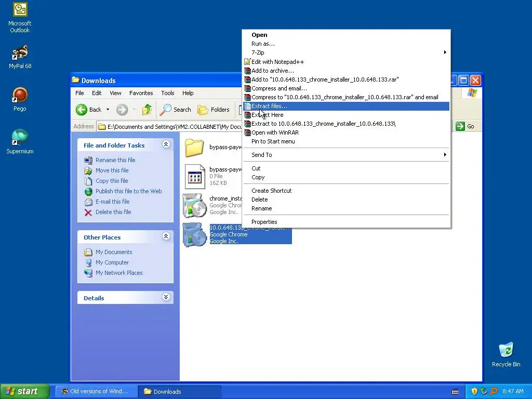Choose Run as... in the context menu
532x399 pixels.
coord(347,44)
